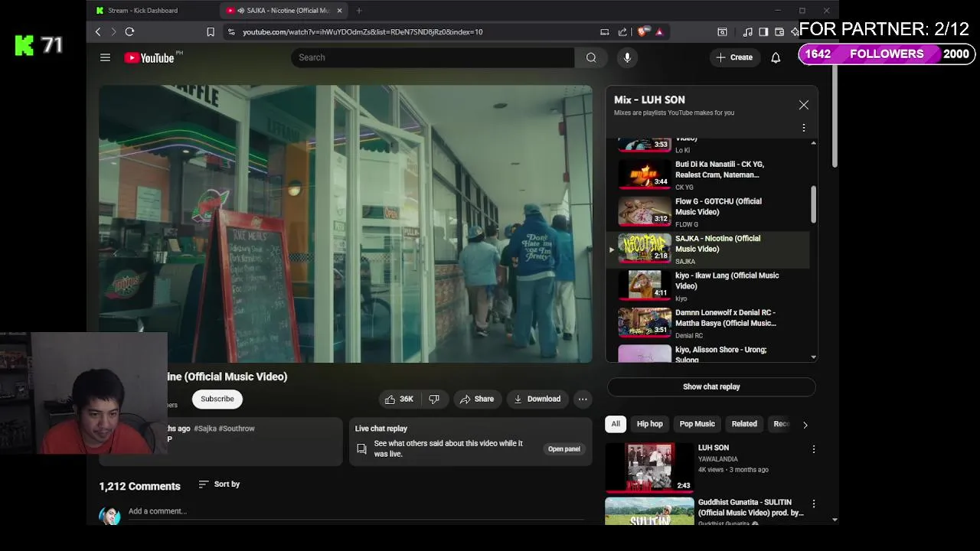Open the Create button
This screenshot has height=551, width=980.
tap(734, 57)
